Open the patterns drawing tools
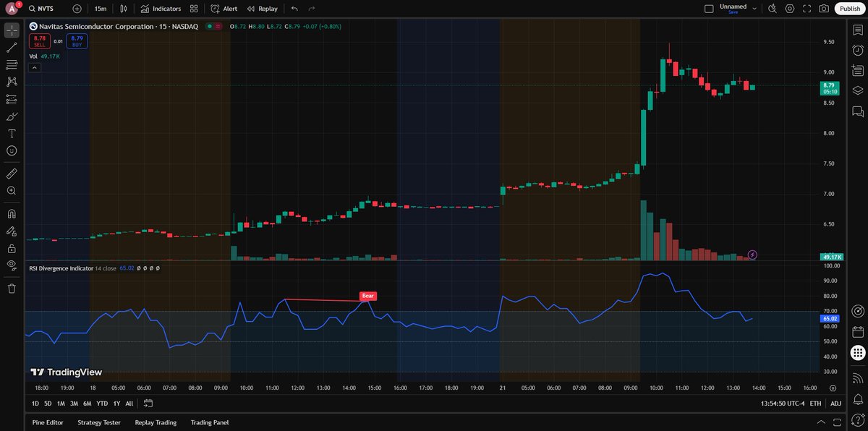Viewport: 868px width, 431px height. coord(12,82)
